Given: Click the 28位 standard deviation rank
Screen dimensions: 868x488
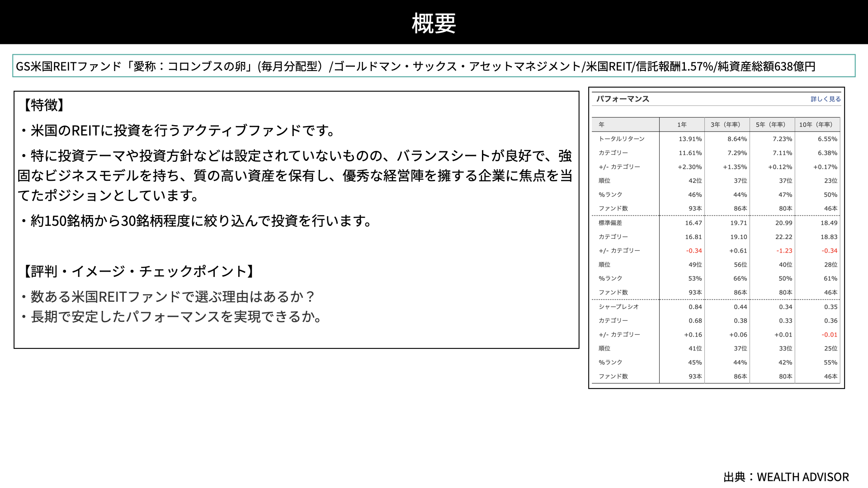Looking at the screenshot, I should point(831,265).
